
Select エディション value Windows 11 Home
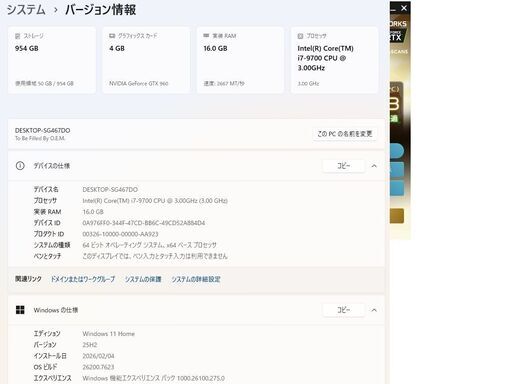109,334
